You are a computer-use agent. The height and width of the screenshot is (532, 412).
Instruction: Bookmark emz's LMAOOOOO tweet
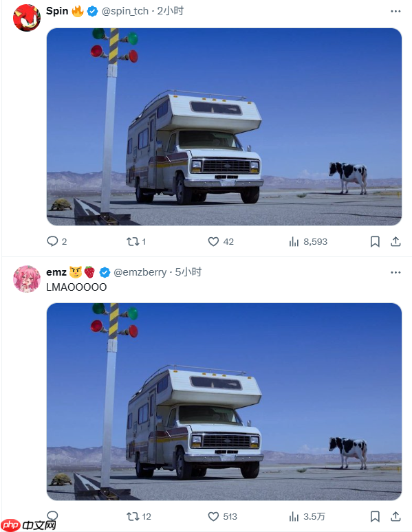(375, 516)
